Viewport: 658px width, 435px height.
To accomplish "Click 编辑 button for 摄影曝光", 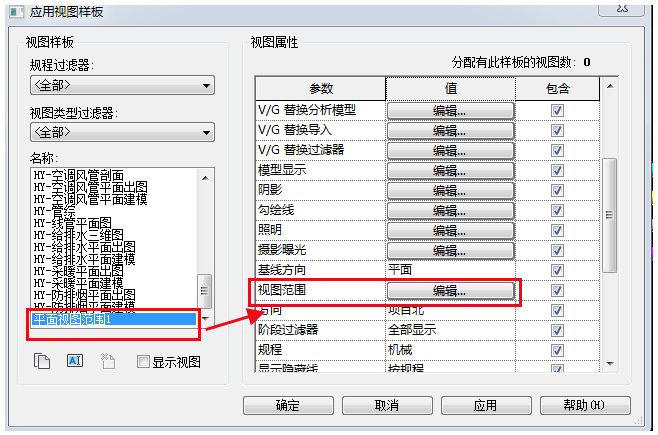I will [450, 250].
